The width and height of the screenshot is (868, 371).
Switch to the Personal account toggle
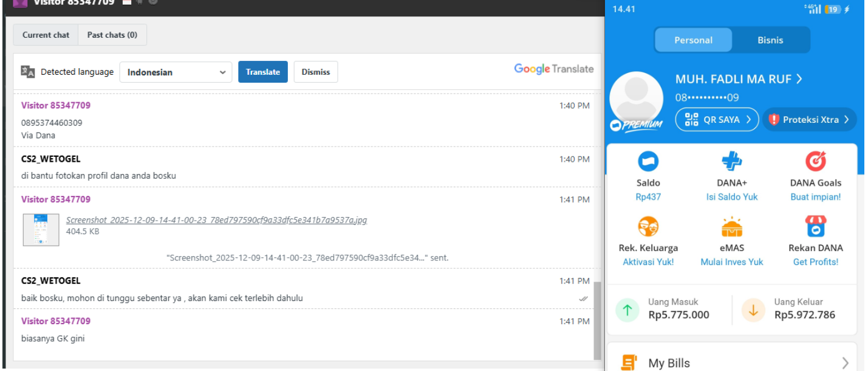click(693, 40)
